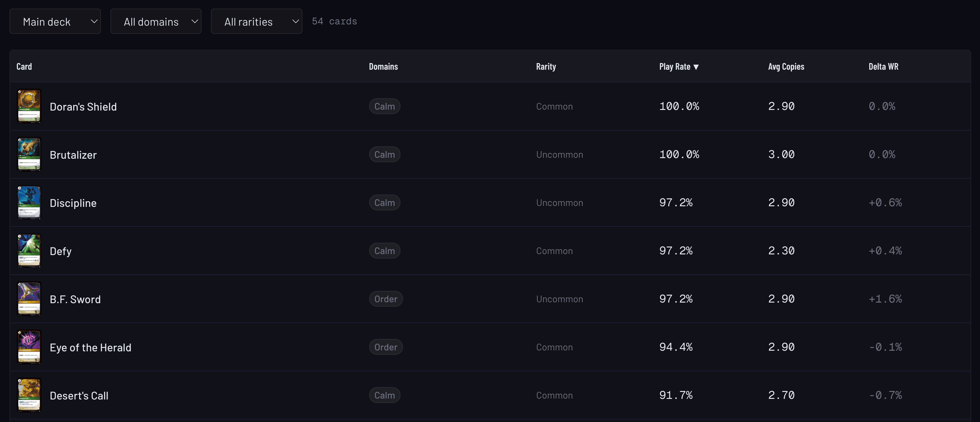Click the Brutalizer card art icon

click(29, 154)
